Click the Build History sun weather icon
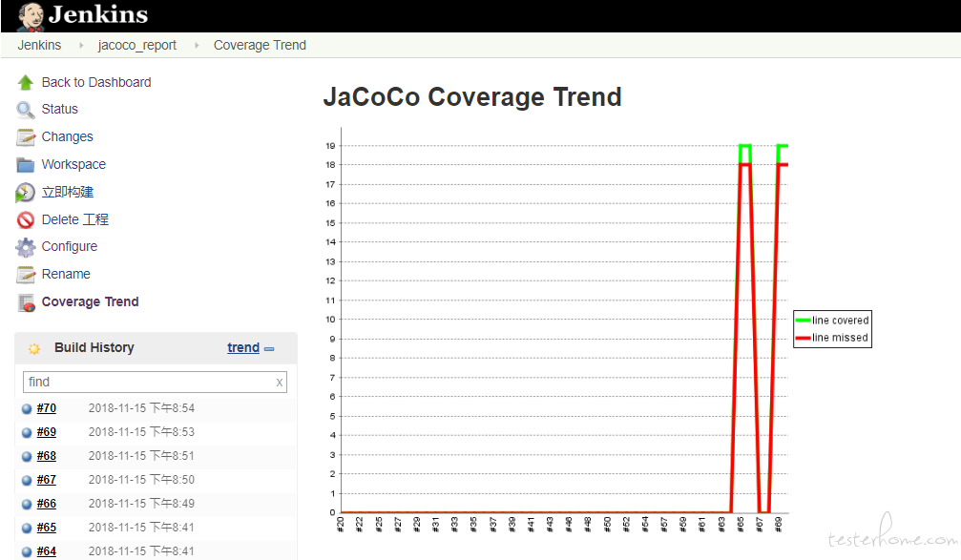The width and height of the screenshot is (961, 560). click(x=34, y=348)
